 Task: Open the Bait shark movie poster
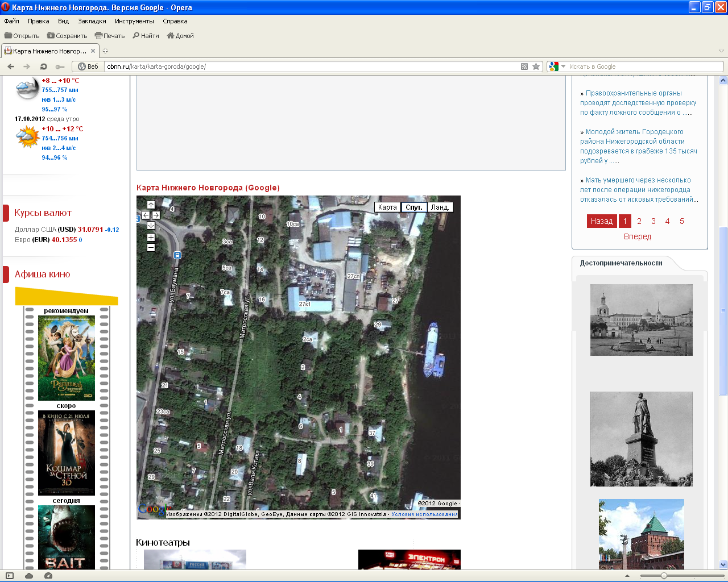coord(67,538)
